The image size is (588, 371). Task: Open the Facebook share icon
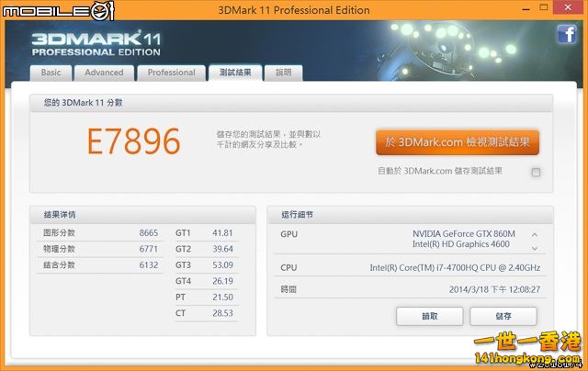click(x=567, y=35)
